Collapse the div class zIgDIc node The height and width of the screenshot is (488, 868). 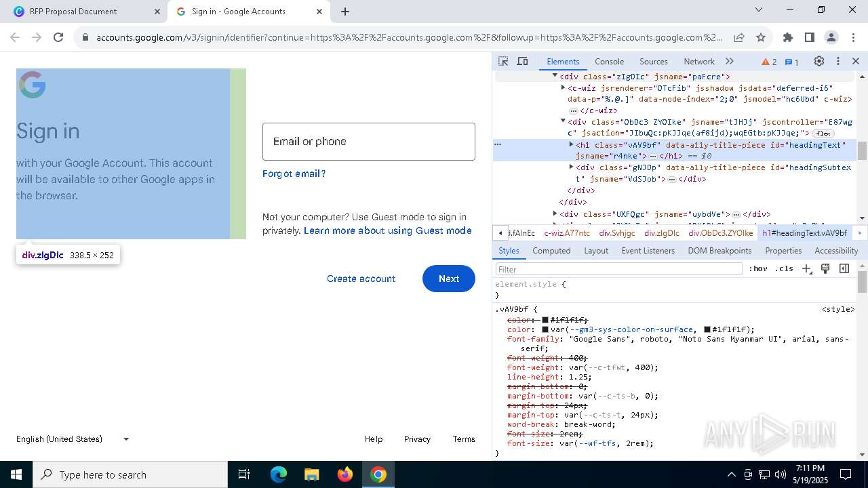tap(555, 76)
